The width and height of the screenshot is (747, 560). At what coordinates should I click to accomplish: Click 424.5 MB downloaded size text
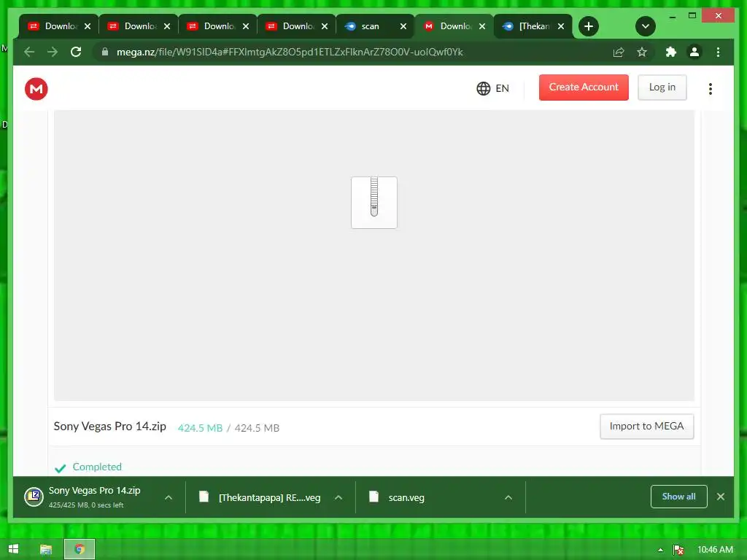[x=200, y=427]
